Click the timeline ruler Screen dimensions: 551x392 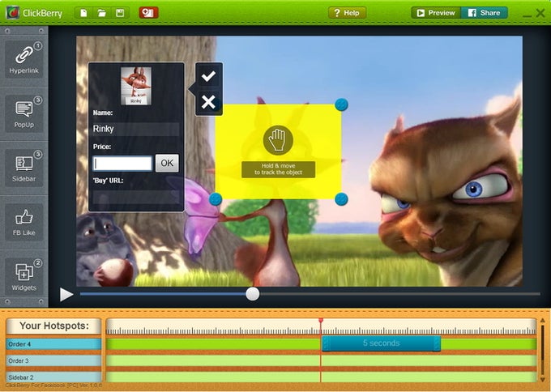click(321, 326)
